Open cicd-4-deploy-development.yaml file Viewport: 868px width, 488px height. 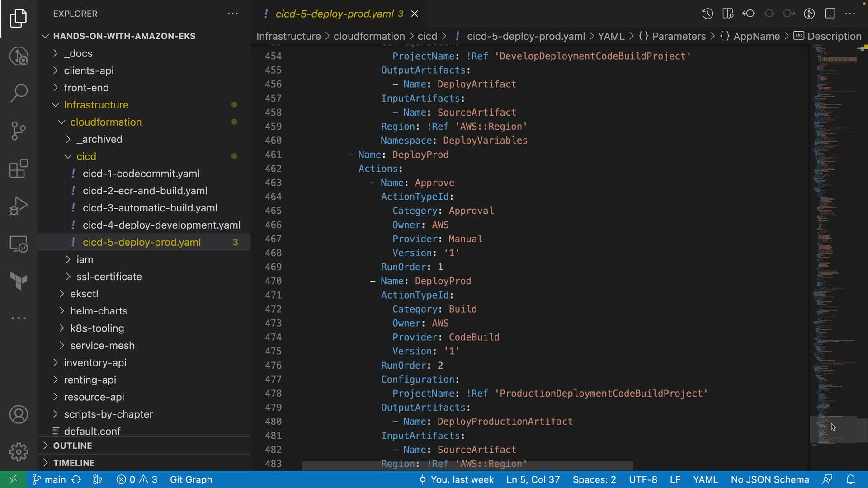click(x=161, y=225)
